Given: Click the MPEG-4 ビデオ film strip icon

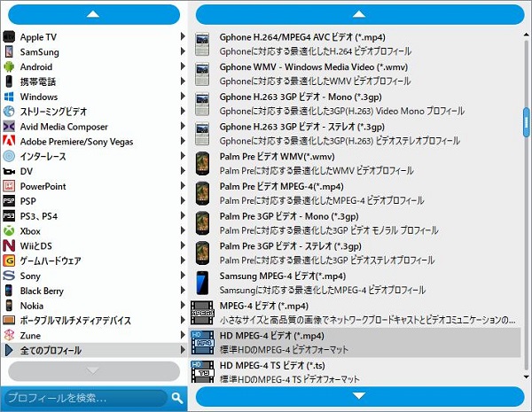Looking at the screenshot, I should pyautogui.click(x=202, y=312).
